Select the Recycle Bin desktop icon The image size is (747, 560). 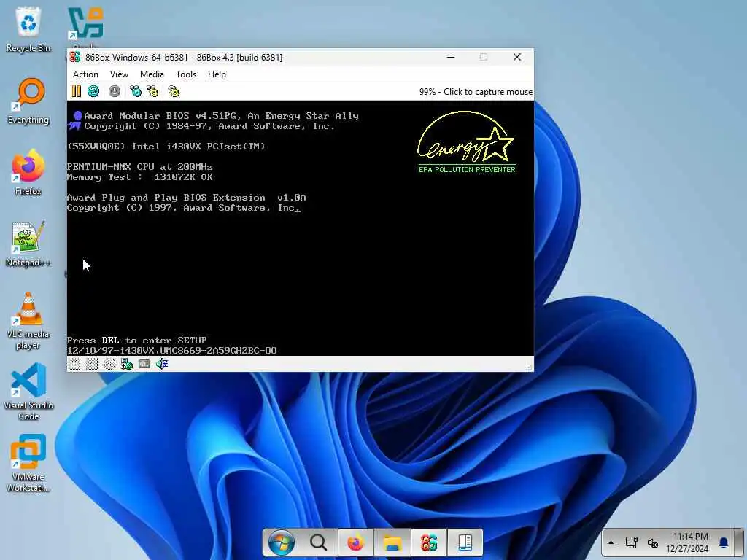(x=28, y=29)
